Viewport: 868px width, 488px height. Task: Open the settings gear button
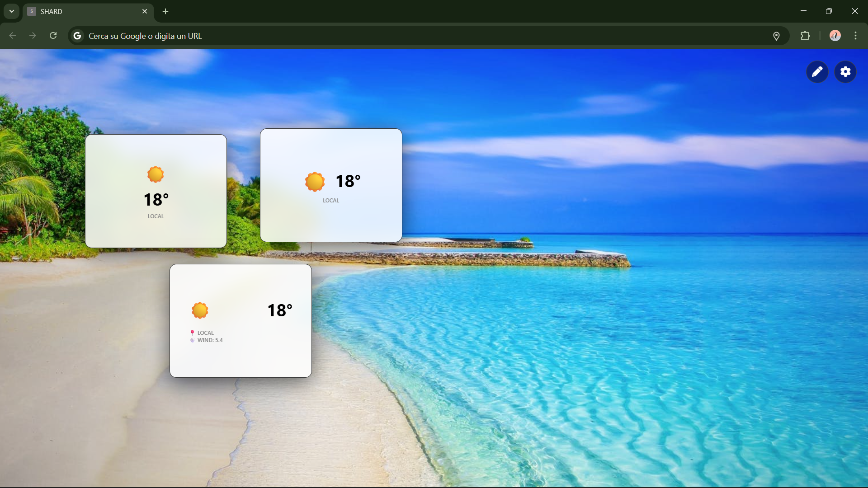tap(845, 72)
